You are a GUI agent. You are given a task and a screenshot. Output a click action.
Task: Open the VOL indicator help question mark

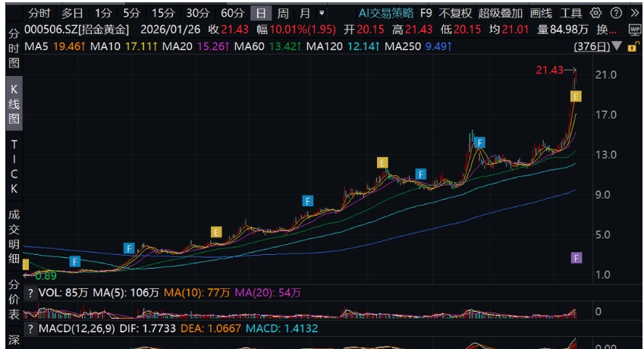30,293
